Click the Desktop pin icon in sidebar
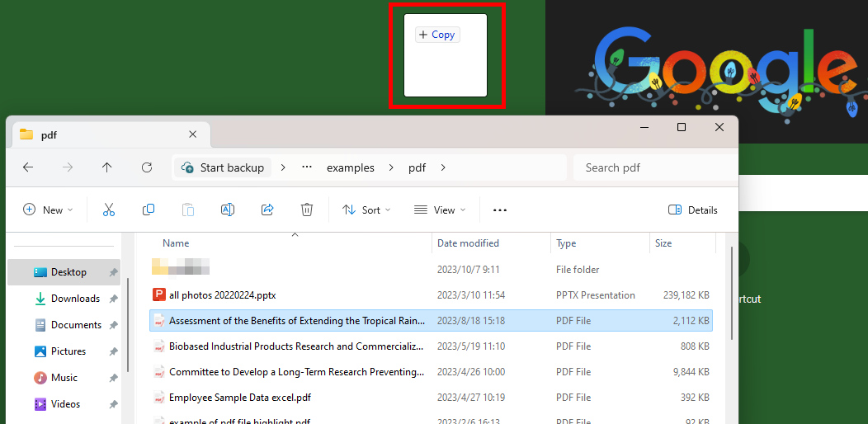 114,272
